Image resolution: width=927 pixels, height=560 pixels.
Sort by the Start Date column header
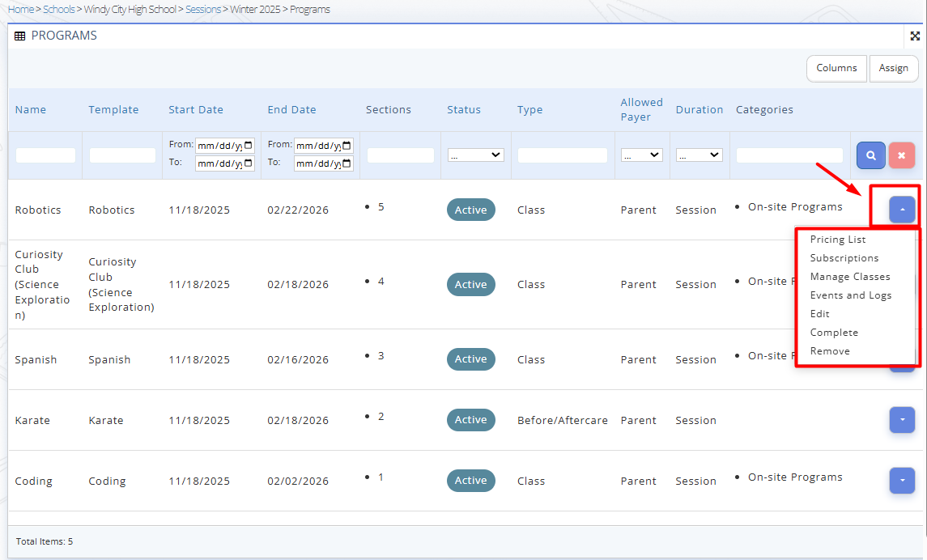point(196,110)
